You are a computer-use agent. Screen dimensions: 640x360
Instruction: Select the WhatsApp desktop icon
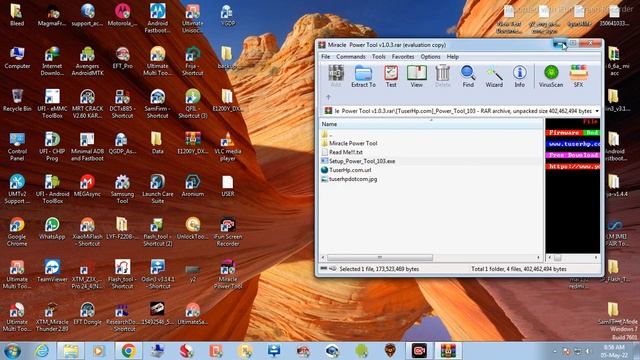coord(52,229)
